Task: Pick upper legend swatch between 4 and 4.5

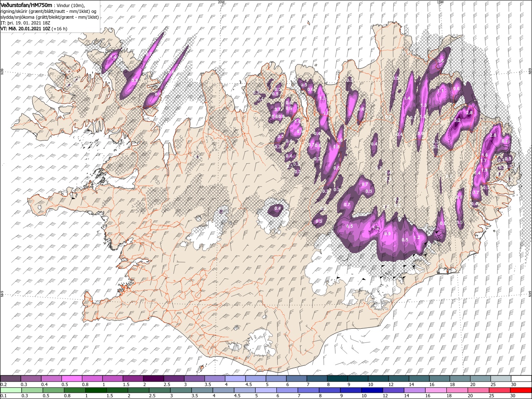Action: pyautogui.click(x=235, y=379)
